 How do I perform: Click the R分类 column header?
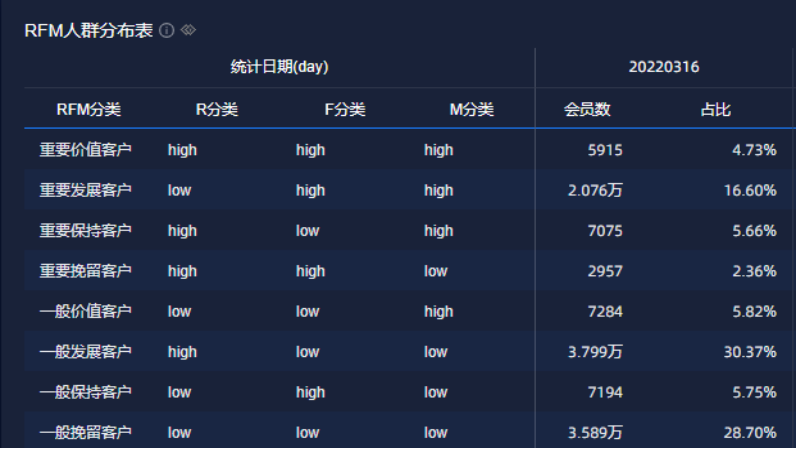pyautogui.click(x=216, y=109)
